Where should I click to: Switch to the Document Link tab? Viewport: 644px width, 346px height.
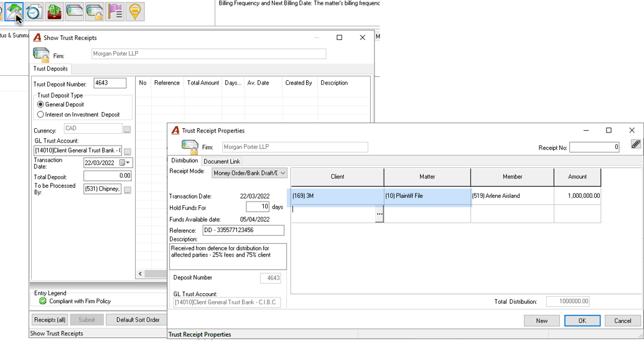[222, 162]
